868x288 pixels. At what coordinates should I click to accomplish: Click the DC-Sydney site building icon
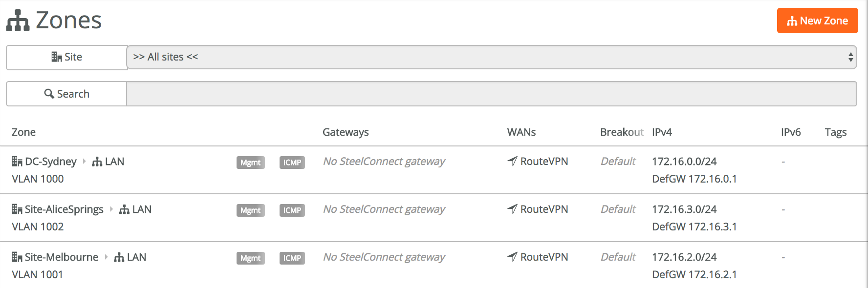pos(17,162)
